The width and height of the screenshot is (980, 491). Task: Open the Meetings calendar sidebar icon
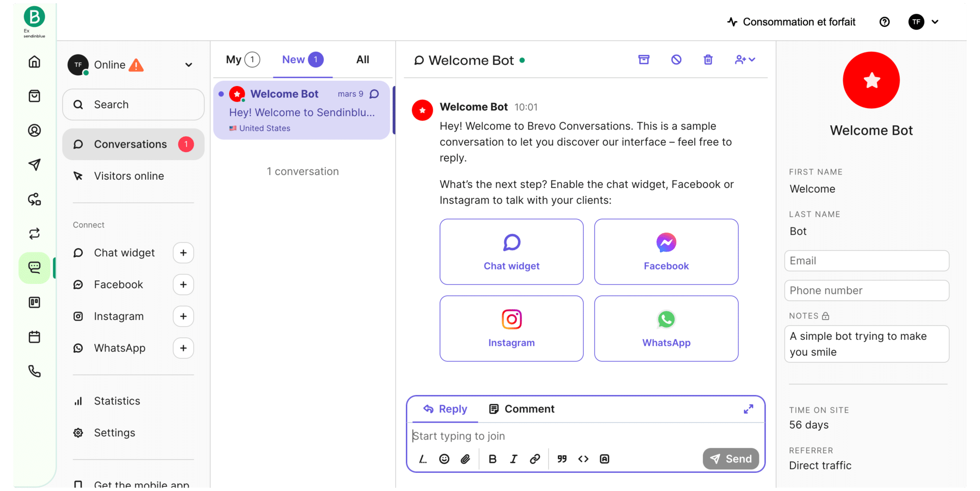click(34, 337)
